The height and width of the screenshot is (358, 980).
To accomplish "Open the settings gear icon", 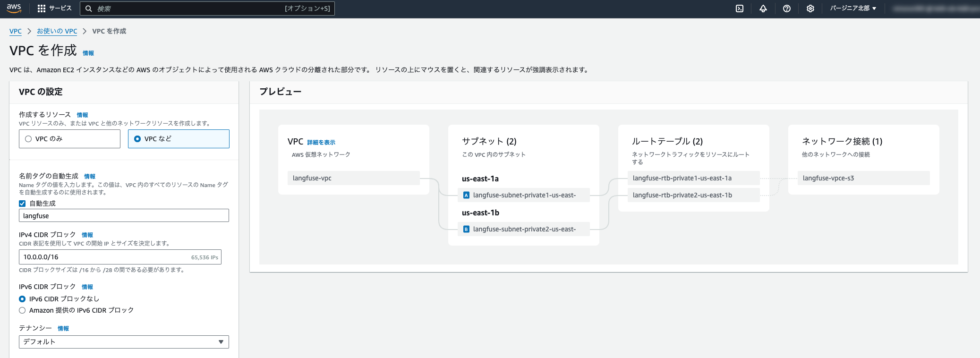I will point(810,9).
